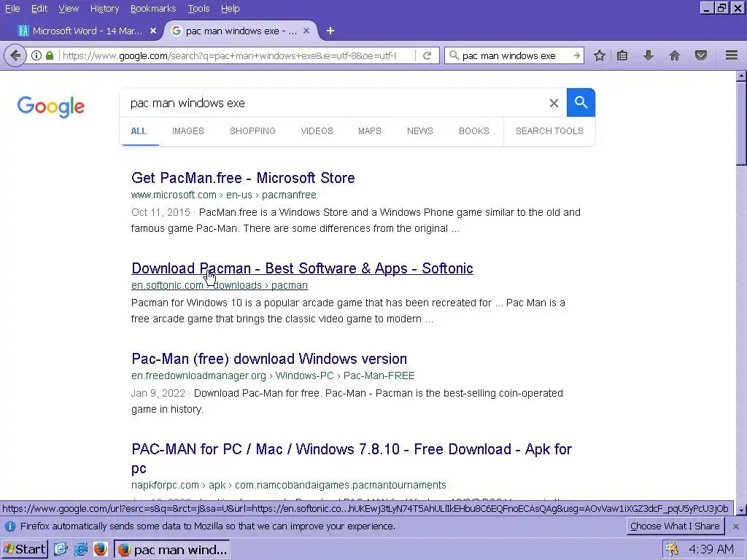Select the pac man windows exe tab
Image resolution: width=747 pixels, height=560 pixels.
[x=241, y=31]
